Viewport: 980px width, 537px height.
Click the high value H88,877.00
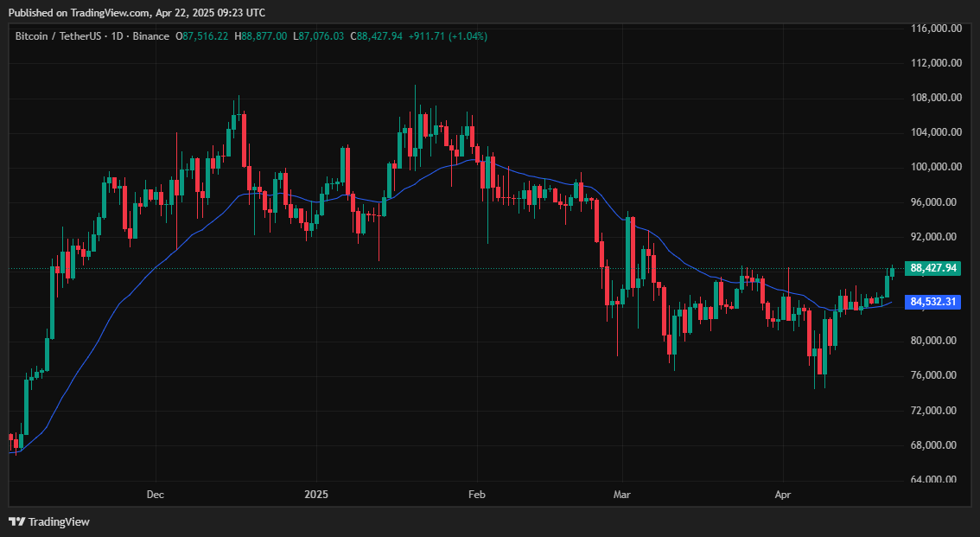click(x=261, y=36)
